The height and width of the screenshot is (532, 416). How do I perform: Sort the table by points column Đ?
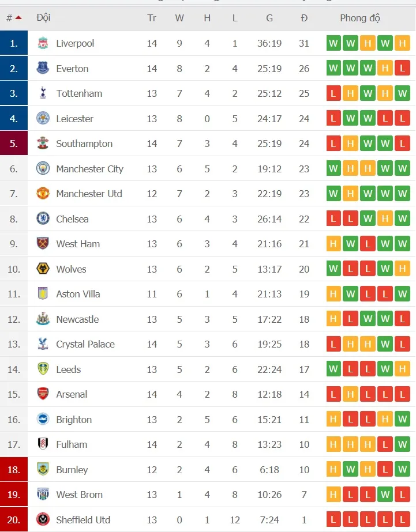coord(304,18)
